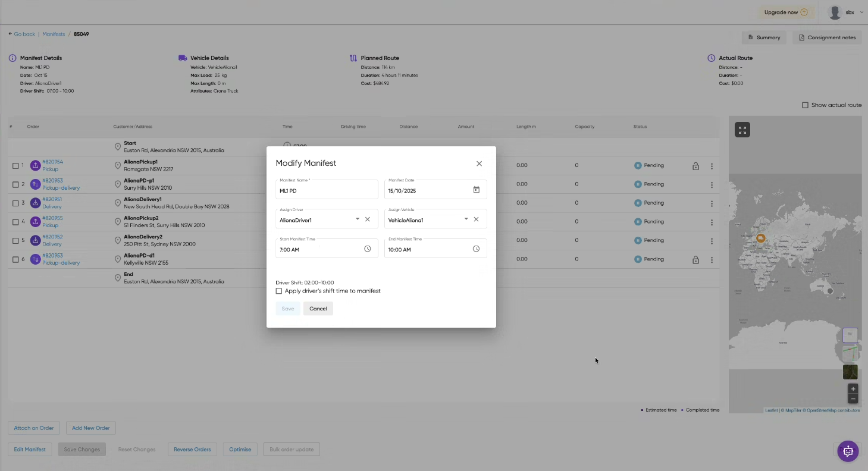Expand the Assign Vehicle dropdown
The image size is (868, 471).
pyautogui.click(x=466, y=219)
